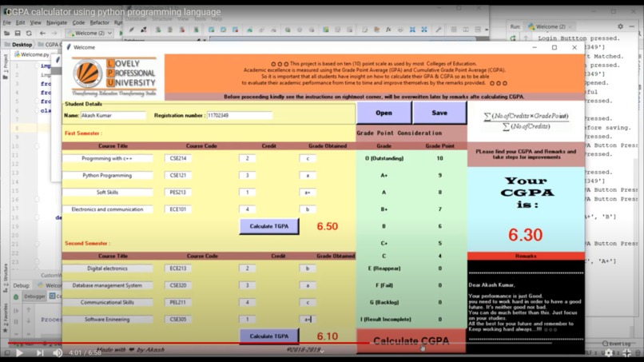The image size is (644, 362).
Task: Click the Python Programming course title field
Action: coord(107,176)
